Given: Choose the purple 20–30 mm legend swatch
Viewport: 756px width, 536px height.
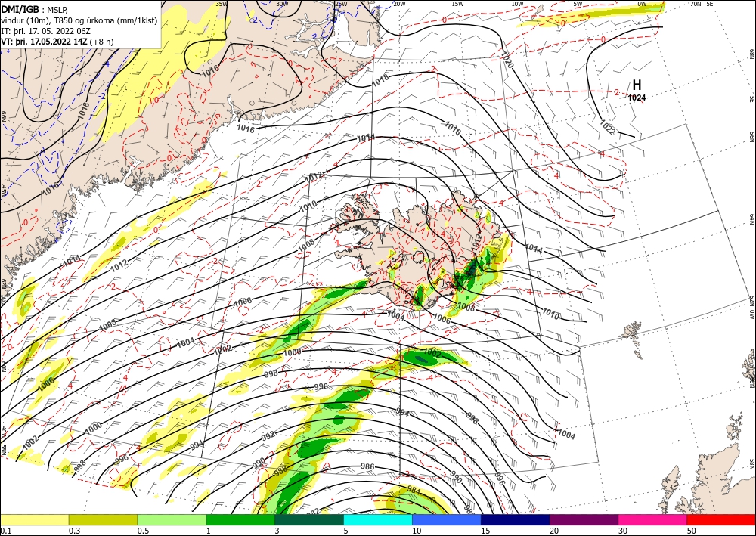Looking at the screenshot, I should (584, 519).
